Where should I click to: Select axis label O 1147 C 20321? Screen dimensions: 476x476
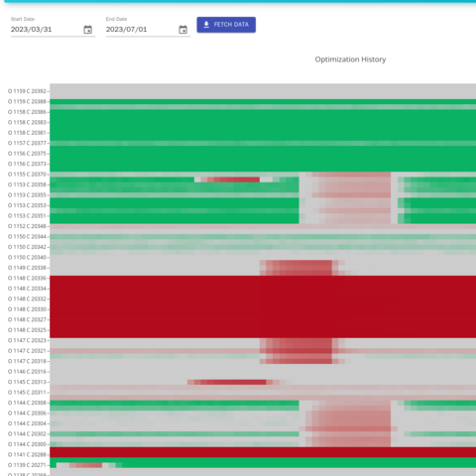coord(27,351)
